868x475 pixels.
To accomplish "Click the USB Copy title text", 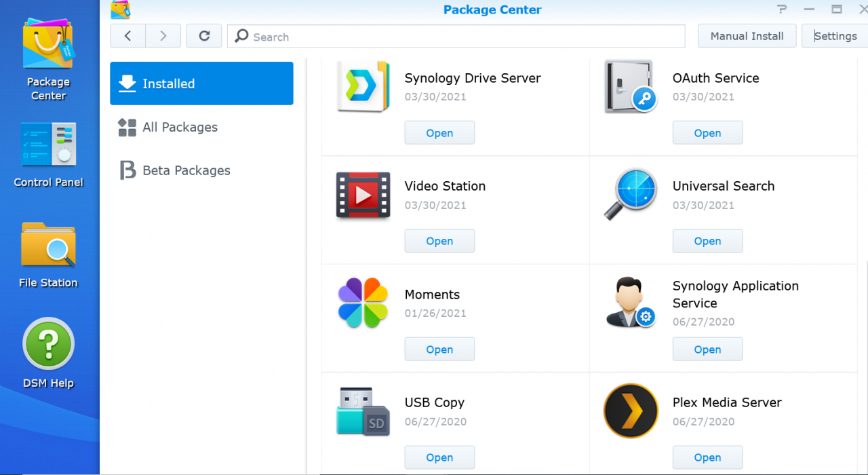I will (435, 402).
